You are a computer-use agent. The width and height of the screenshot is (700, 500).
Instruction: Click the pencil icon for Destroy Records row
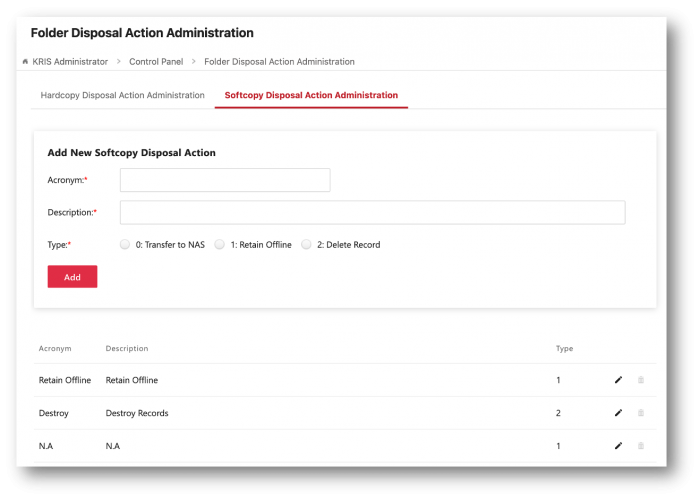pyautogui.click(x=618, y=413)
